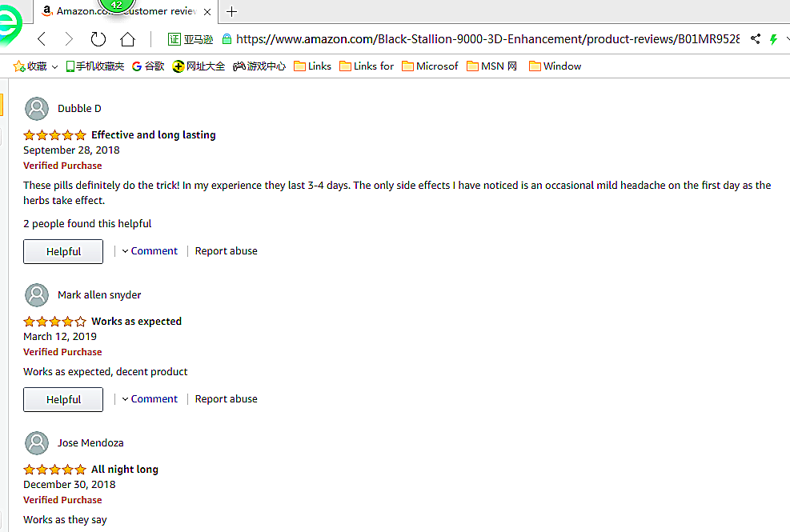Viewport: 790px width, 532px height.
Task: Click the green lightning speed icon
Action: (773, 39)
